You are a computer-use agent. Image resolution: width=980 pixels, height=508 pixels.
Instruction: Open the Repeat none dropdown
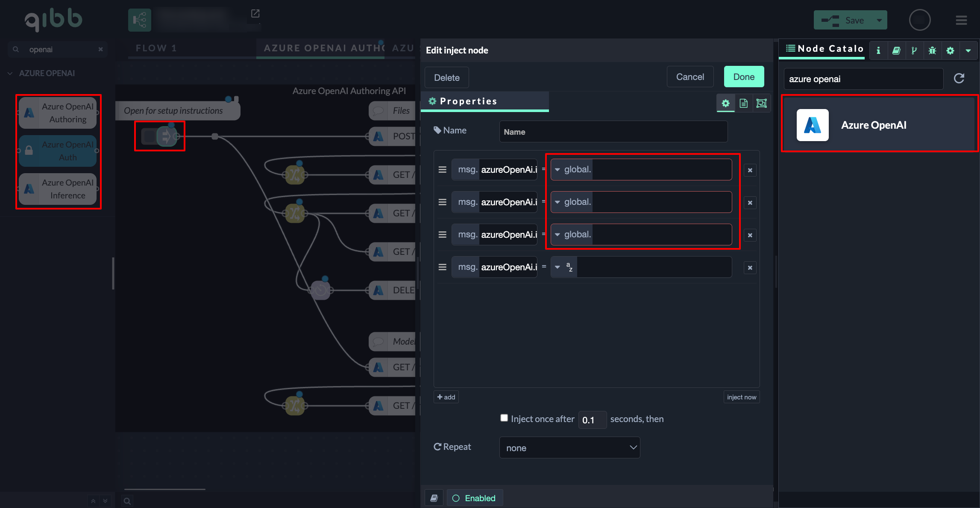569,448
